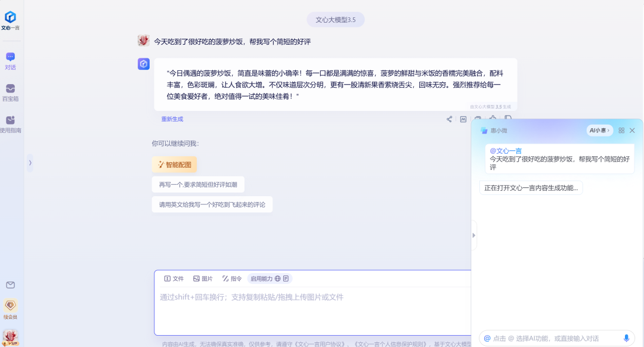Click the 启用能力 label
Screen dimensions: 644x347
261,279
